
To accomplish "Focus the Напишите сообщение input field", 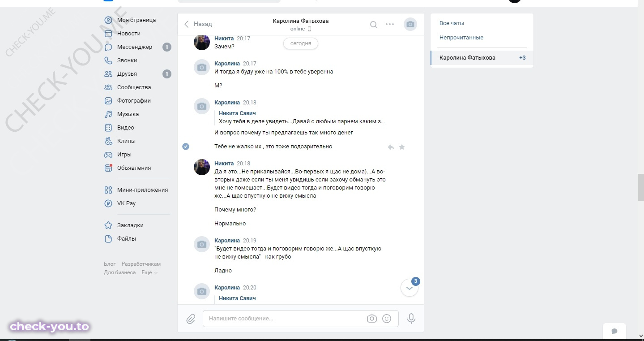I will coord(301,319).
